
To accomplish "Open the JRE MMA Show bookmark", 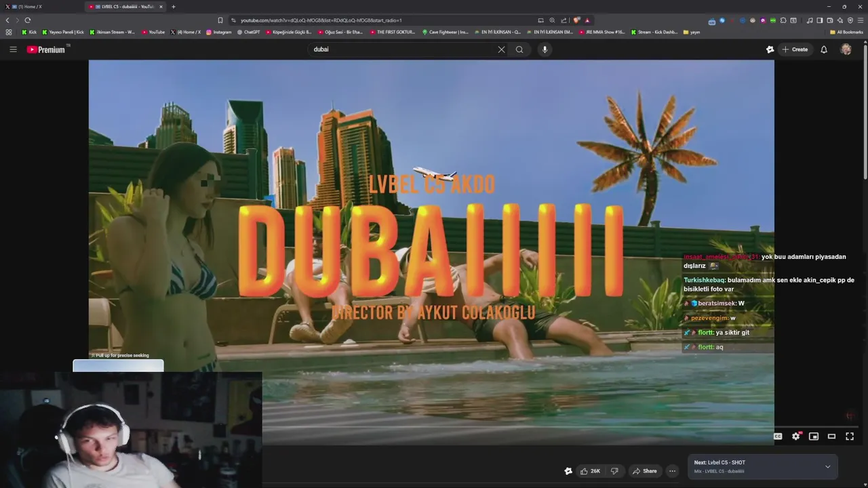I will point(601,32).
